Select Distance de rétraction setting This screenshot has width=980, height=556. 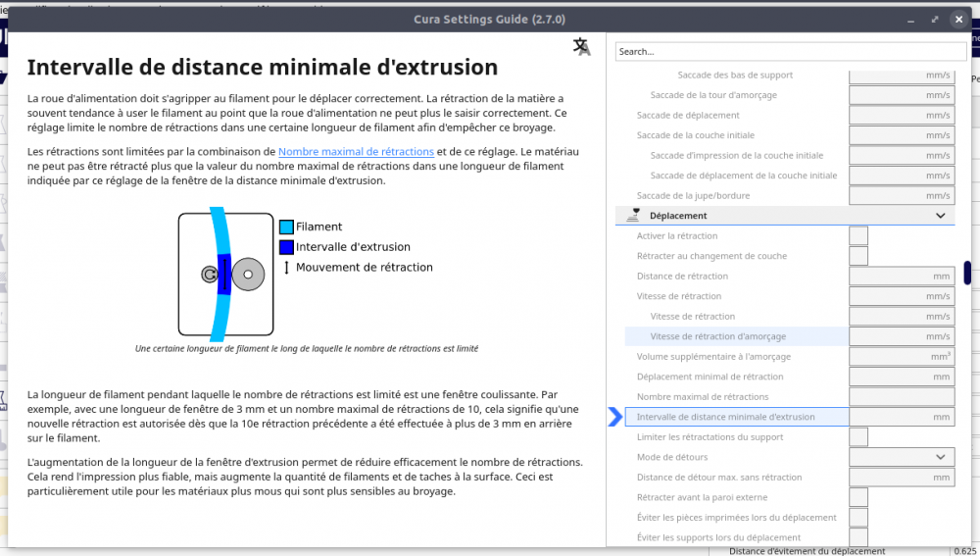682,276
